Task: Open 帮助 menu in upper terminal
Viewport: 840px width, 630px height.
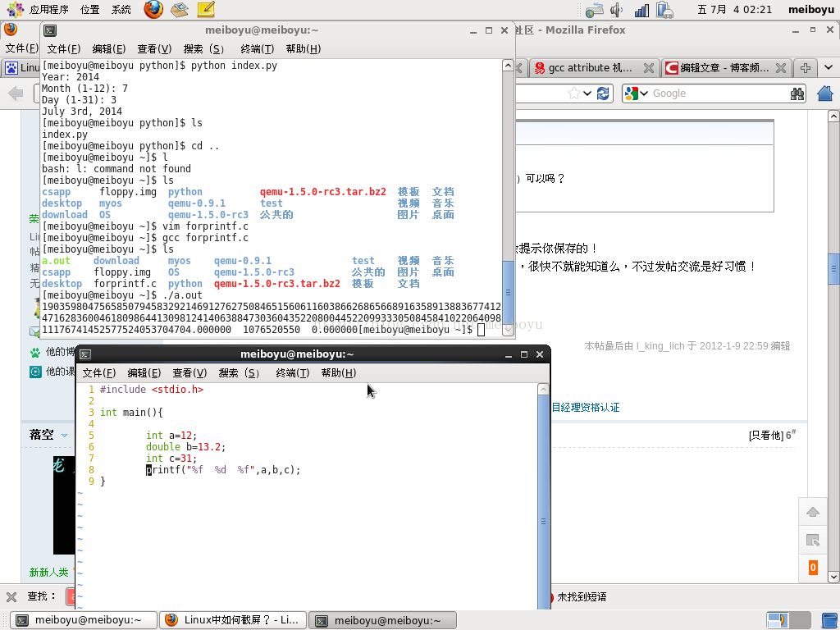Action: (x=304, y=48)
